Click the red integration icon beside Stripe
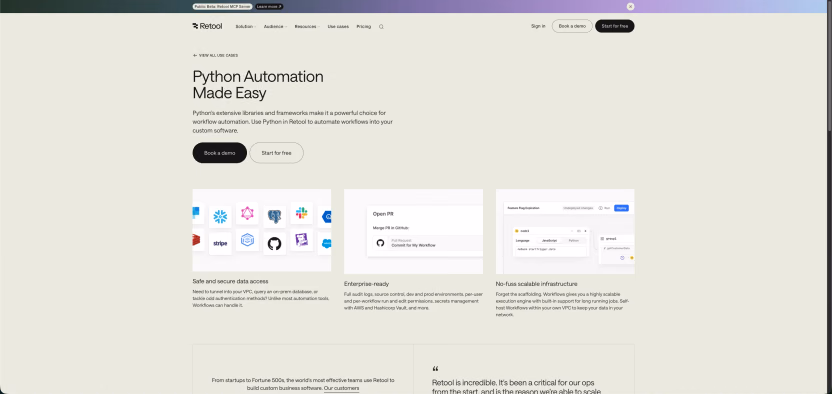This screenshot has width=832, height=394. point(197,240)
